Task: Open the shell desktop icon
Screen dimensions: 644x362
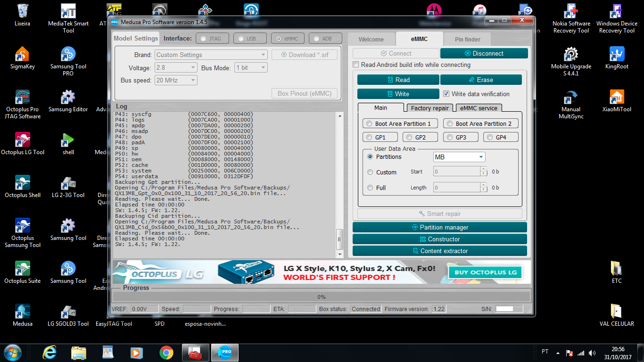Action: 68,143
